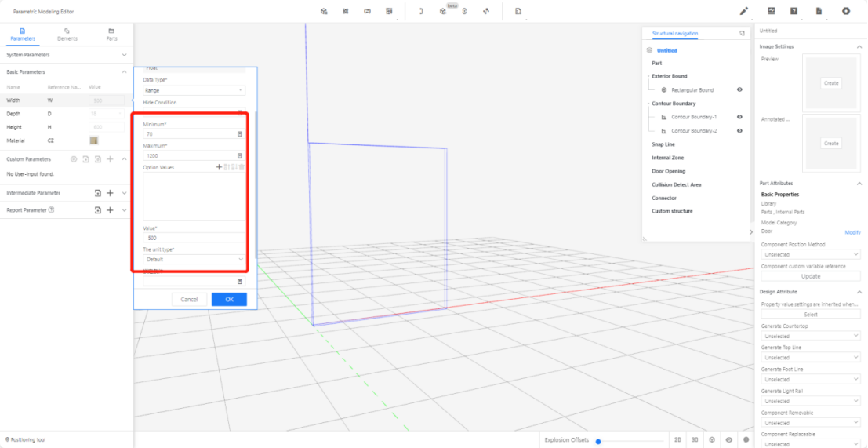Screen dimensions: 868x448
Task: Click the Maximum input field showing 1200
Action: coord(189,156)
